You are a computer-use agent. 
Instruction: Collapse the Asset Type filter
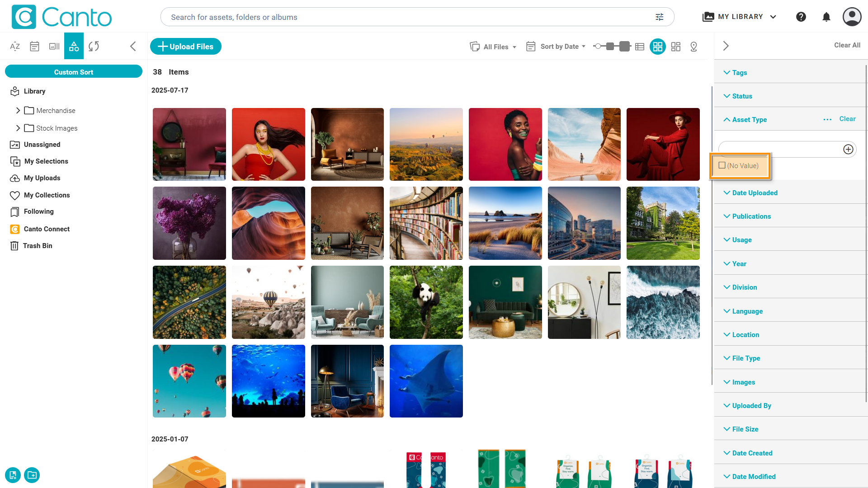[x=745, y=119]
